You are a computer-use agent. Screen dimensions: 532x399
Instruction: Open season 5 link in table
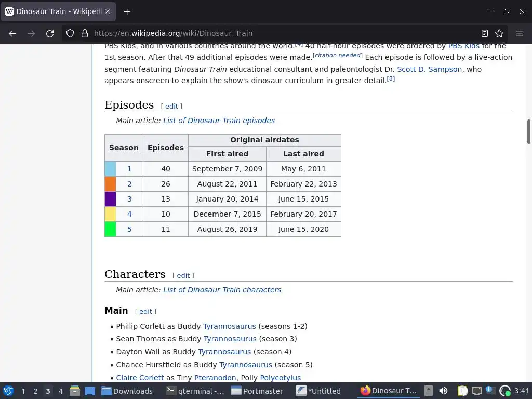129,229
